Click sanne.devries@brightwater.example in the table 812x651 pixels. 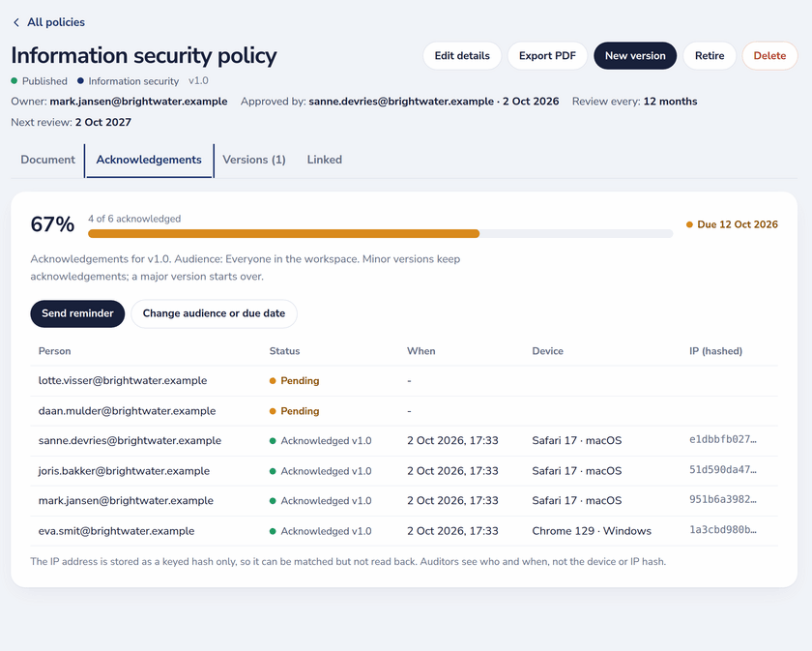(130, 440)
